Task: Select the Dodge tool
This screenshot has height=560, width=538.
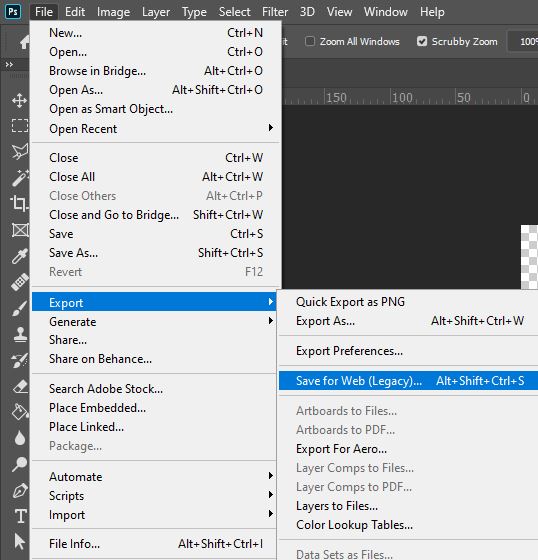Action: click(x=20, y=464)
